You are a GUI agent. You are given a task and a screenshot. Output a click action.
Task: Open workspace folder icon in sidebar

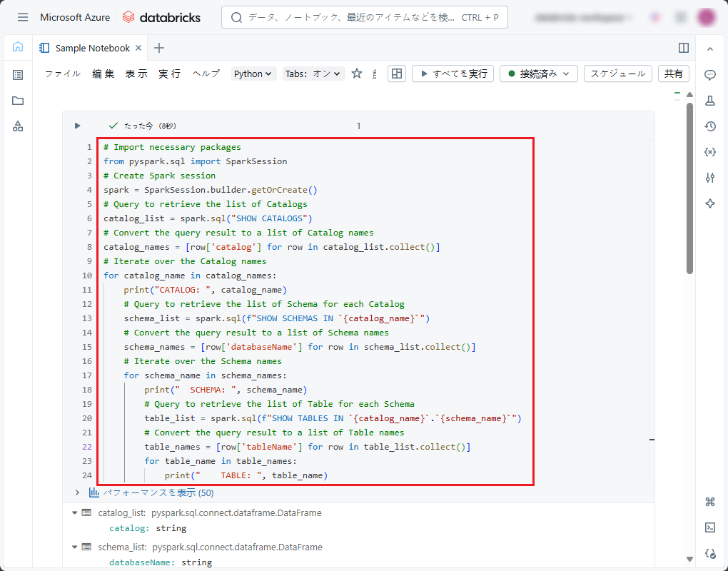pyautogui.click(x=18, y=101)
